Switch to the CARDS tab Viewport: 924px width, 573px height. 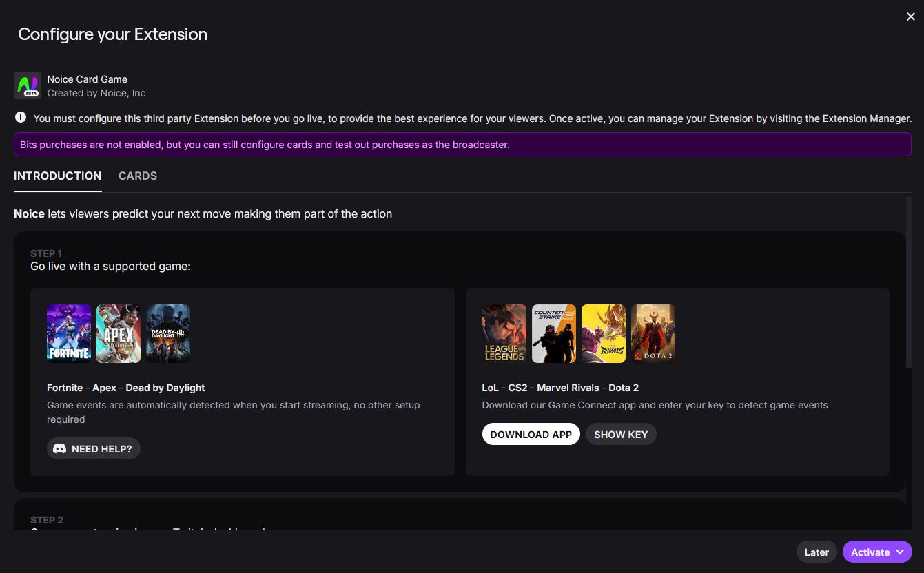coord(138,176)
